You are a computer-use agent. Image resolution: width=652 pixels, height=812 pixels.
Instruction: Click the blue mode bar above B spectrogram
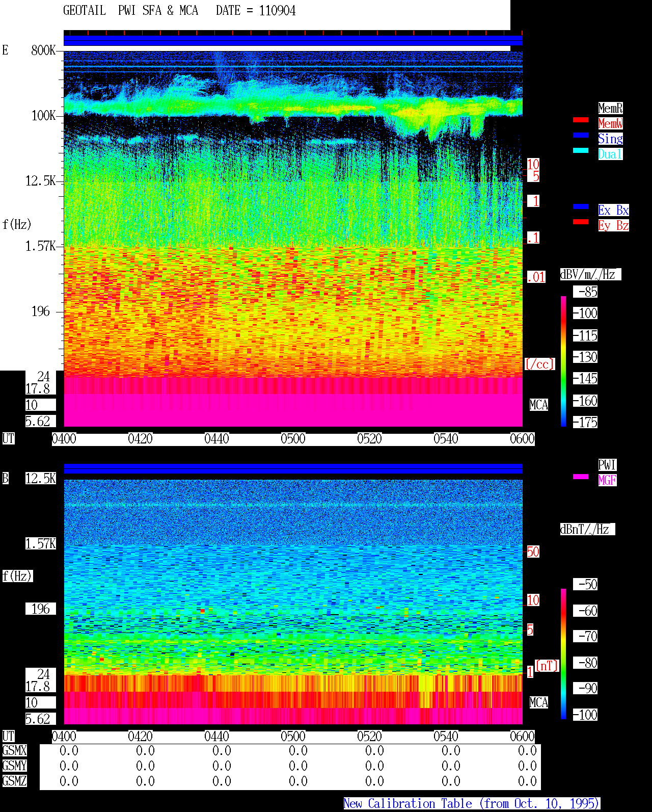pyautogui.click(x=293, y=468)
